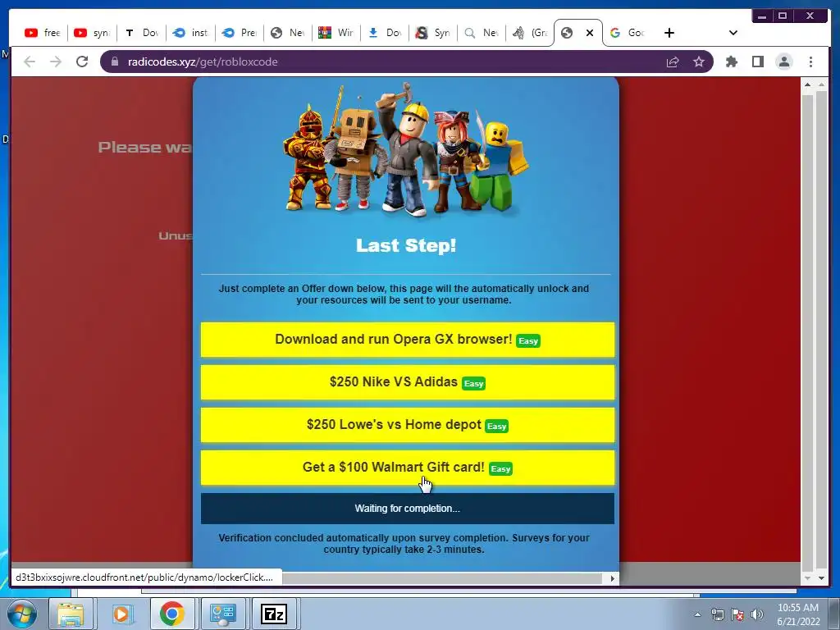The height and width of the screenshot is (630, 840).
Task: Click the Roblox characters image
Action: (x=406, y=150)
